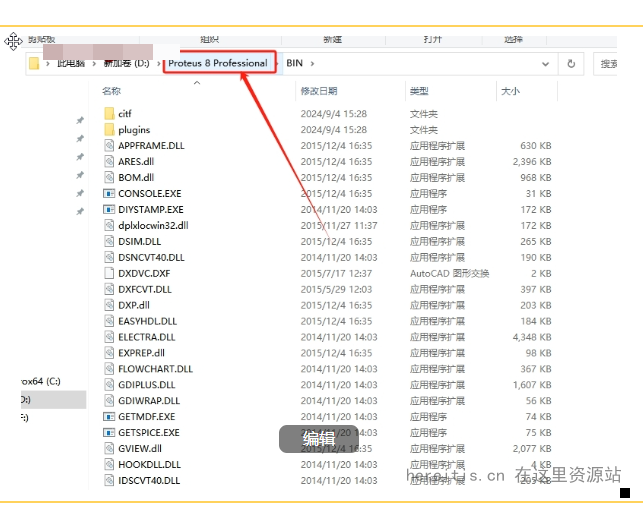
Task: Click in the search box
Action: pyautogui.click(x=605, y=64)
